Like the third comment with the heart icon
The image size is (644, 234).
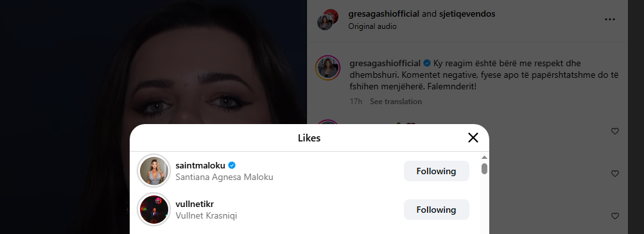(615, 216)
